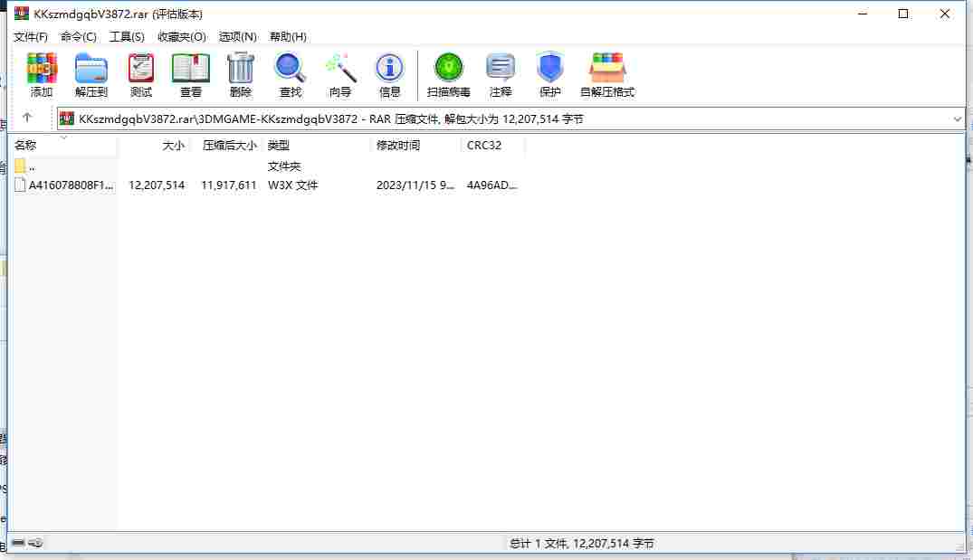Maximize the WinRAR window

click(x=903, y=13)
